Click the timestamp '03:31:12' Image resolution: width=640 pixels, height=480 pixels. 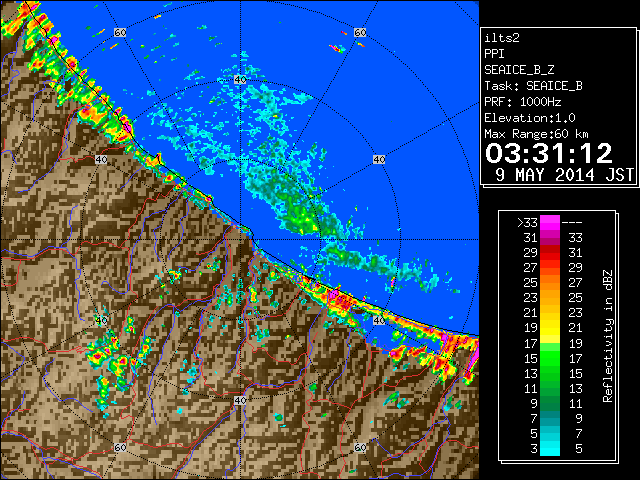click(549, 153)
